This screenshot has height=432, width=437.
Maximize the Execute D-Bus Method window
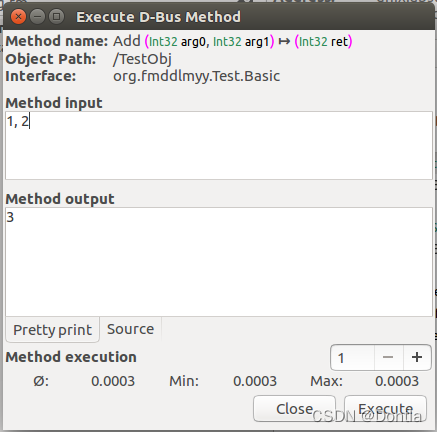(56, 16)
